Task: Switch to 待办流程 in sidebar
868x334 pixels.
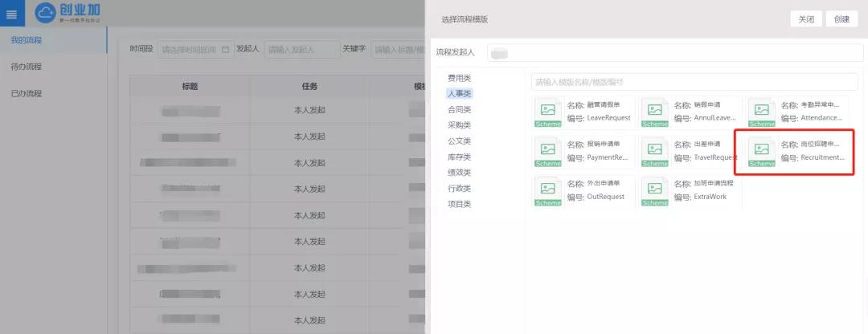Action: [x=27, y=67]
